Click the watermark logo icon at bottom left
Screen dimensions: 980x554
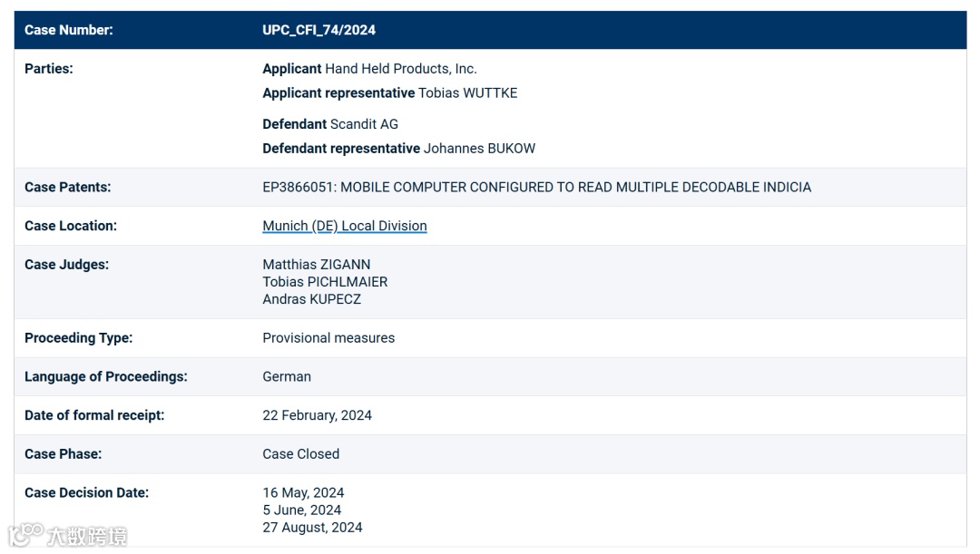[x=25, y=534]
